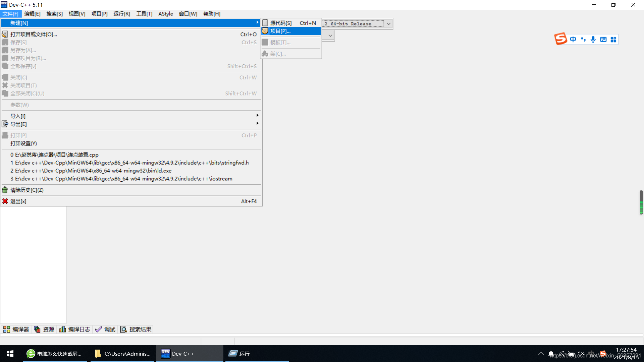The width and height of the screenshot is (644, 362).
Task: Click Print Setup menu entry
Action: pyautogui.click(x=23, y=143)
